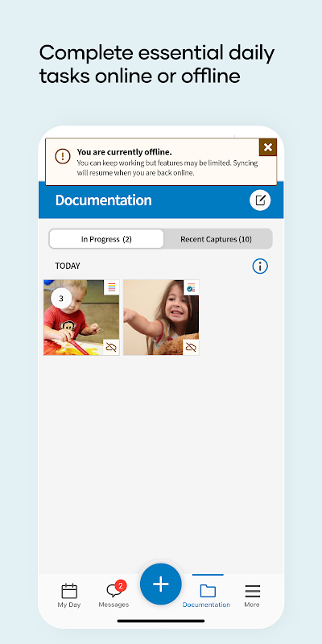Click "You are currently offline." text
322x644 pixels.
[125, 152]
